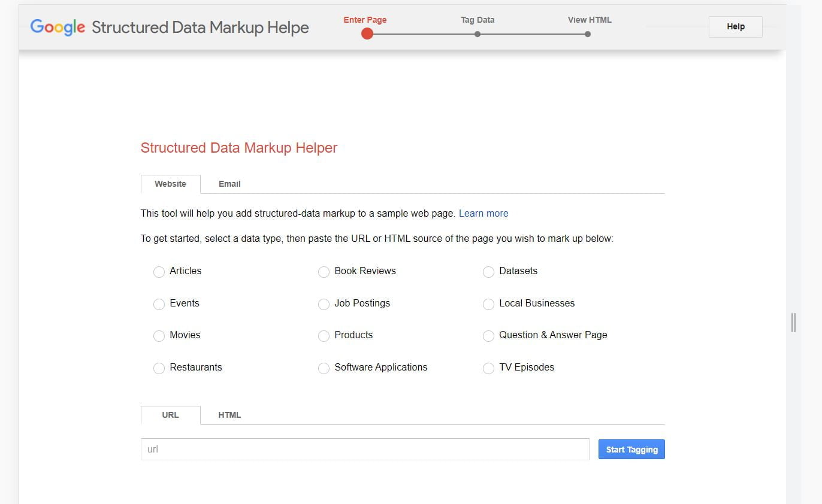Open the Learn more link

(483, 213)
